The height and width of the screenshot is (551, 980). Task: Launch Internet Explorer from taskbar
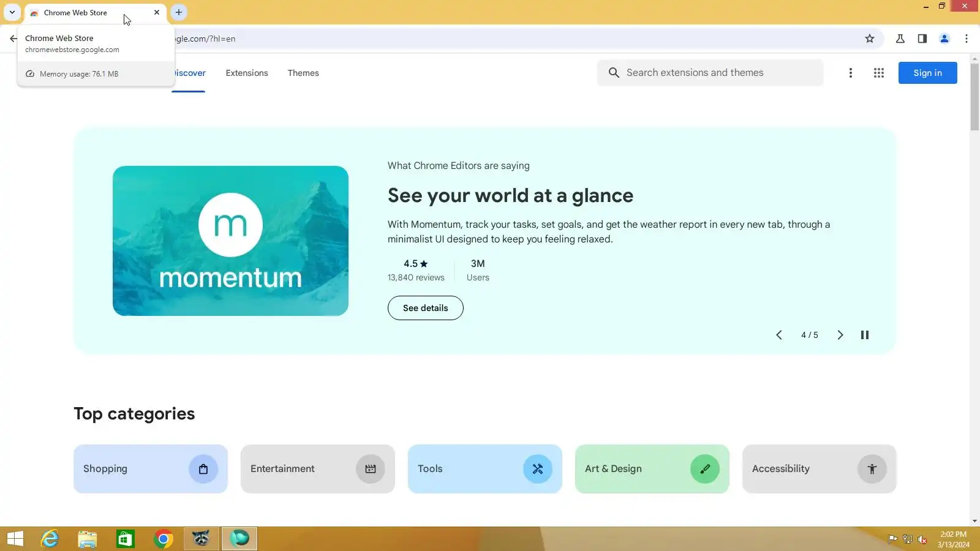[50, 539]
